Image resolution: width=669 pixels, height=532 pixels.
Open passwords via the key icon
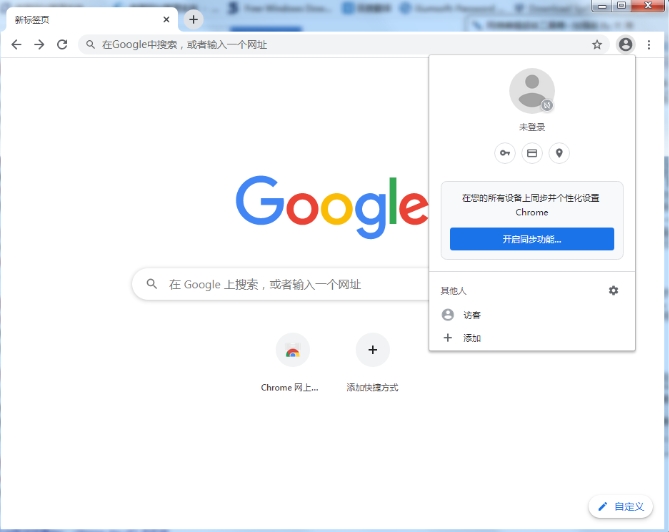coord(505,153)
